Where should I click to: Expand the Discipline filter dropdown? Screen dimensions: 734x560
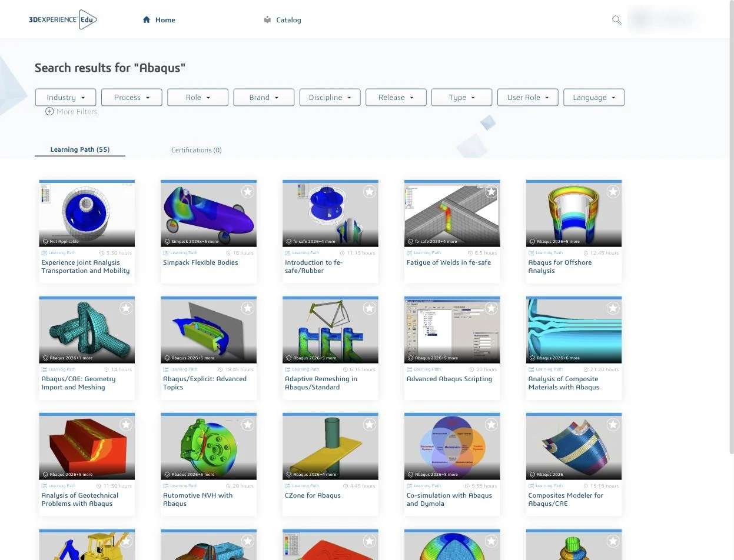click(330, 98)
